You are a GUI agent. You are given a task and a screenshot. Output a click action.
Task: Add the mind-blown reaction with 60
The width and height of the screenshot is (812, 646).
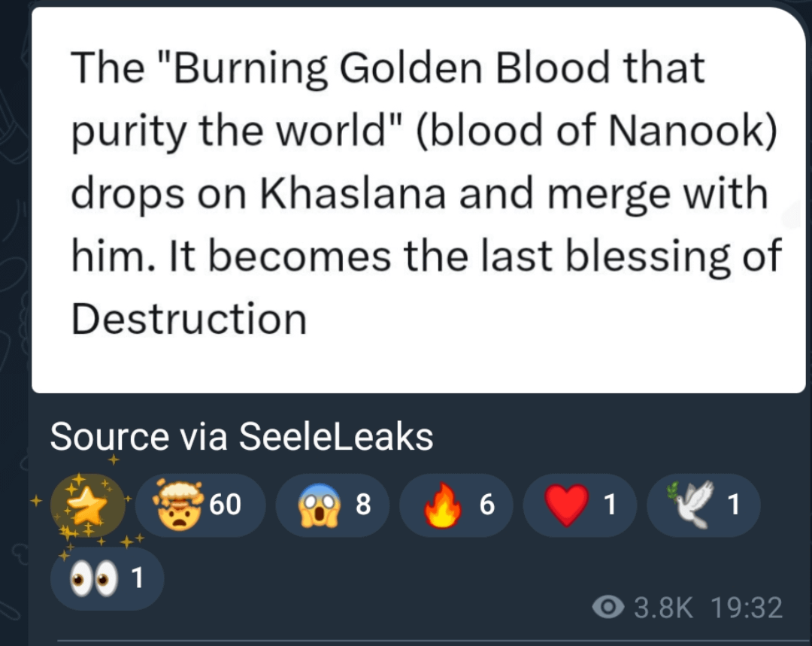coord(200,505)
